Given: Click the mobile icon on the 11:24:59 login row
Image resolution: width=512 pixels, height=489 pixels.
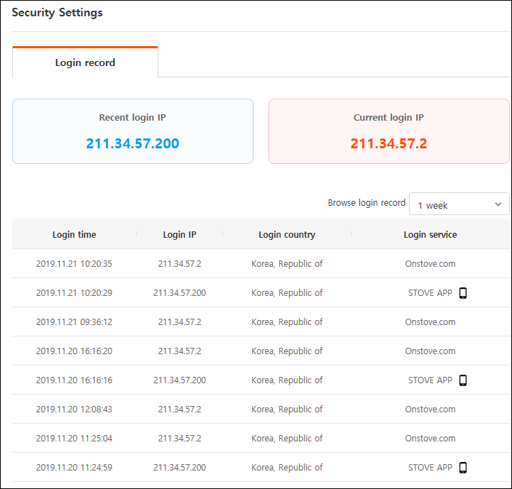Looking at the screenshot, I should [x=463, y=468].
